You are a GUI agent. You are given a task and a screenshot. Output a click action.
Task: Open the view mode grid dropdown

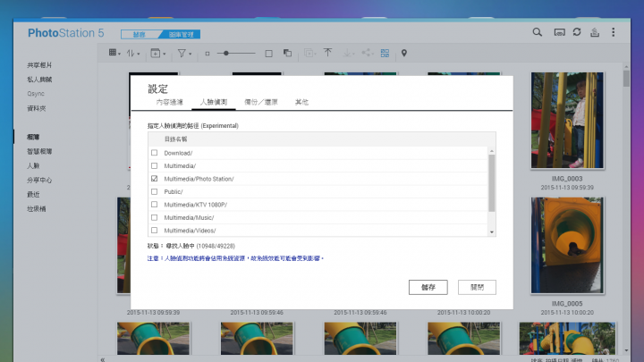point(114,53)
